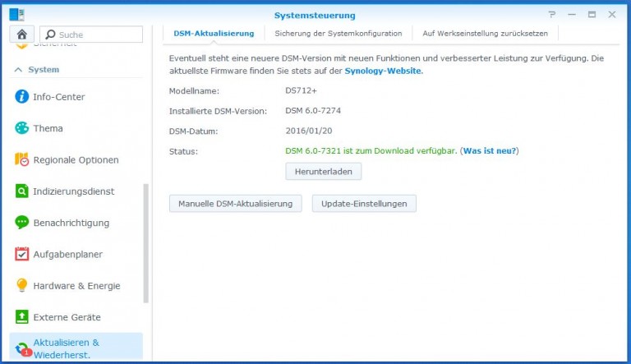Image resolution: width=631 pixels, height=364 pixels.
Task: Click the Thema palette icon
Action: [21, 128]
